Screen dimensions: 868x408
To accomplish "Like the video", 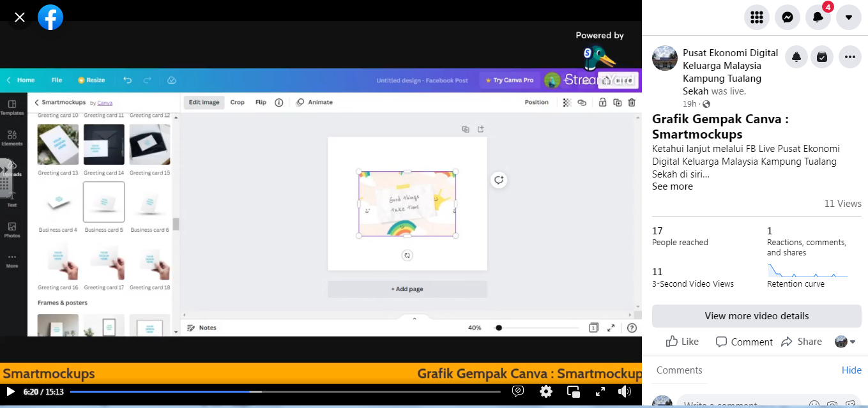I will tap(682, 342).
